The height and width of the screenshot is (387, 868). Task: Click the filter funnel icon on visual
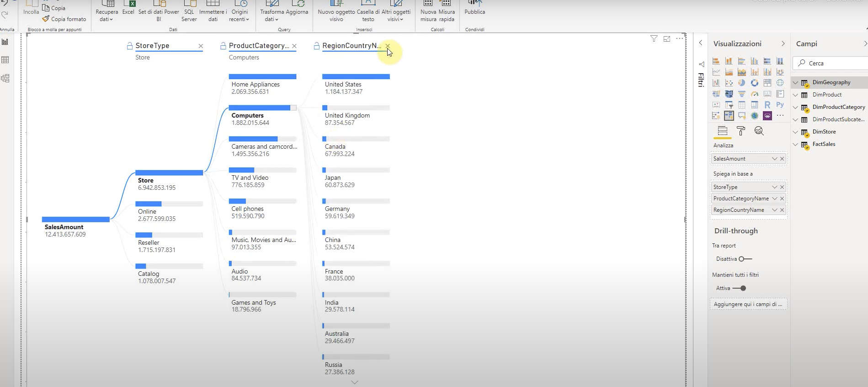point(654,39)
